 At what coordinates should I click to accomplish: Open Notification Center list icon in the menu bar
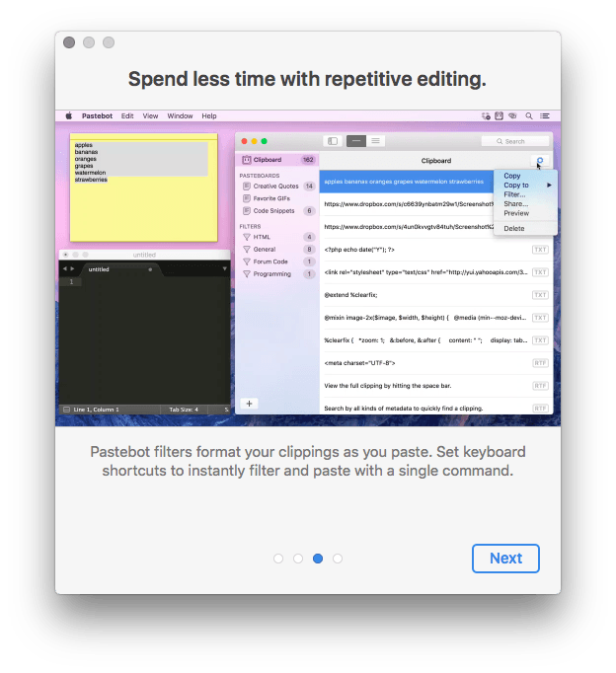tap(545, 115)
